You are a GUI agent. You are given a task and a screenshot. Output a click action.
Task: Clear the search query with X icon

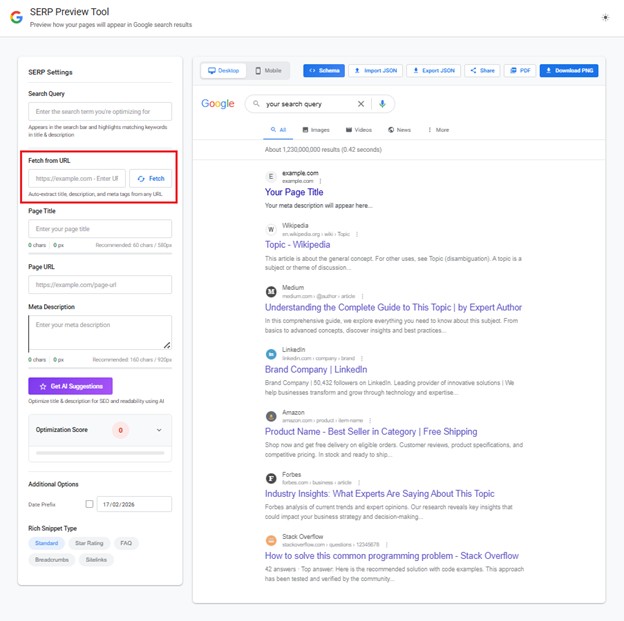point(361,104)
